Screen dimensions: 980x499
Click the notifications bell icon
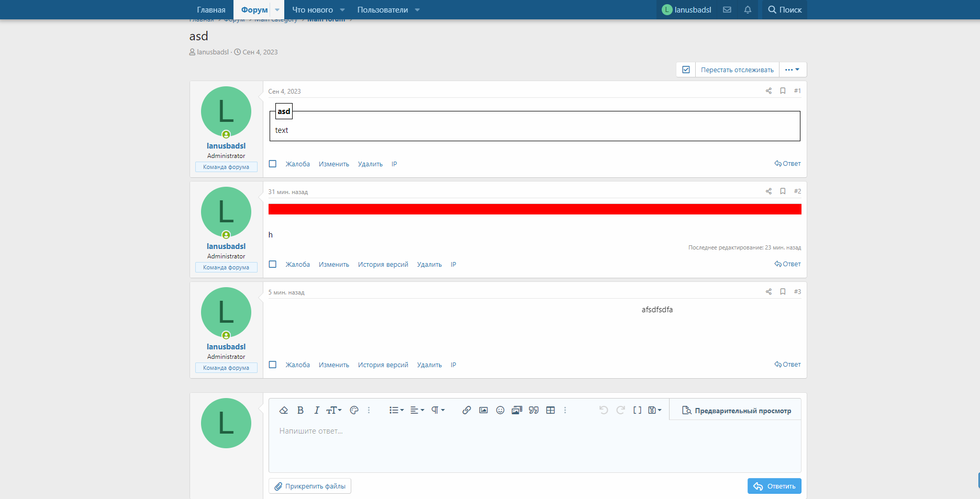[x=748, y=9]
